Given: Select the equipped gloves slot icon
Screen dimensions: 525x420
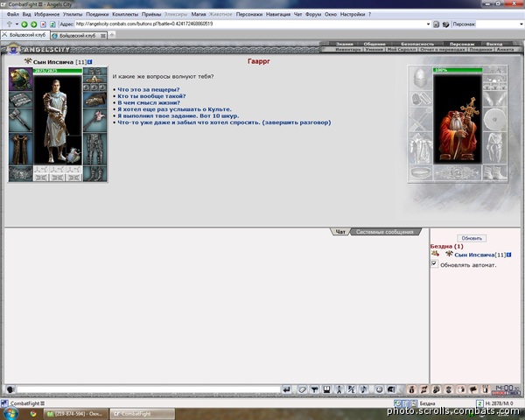Looking at the screenshot, I should click(95, 100).
